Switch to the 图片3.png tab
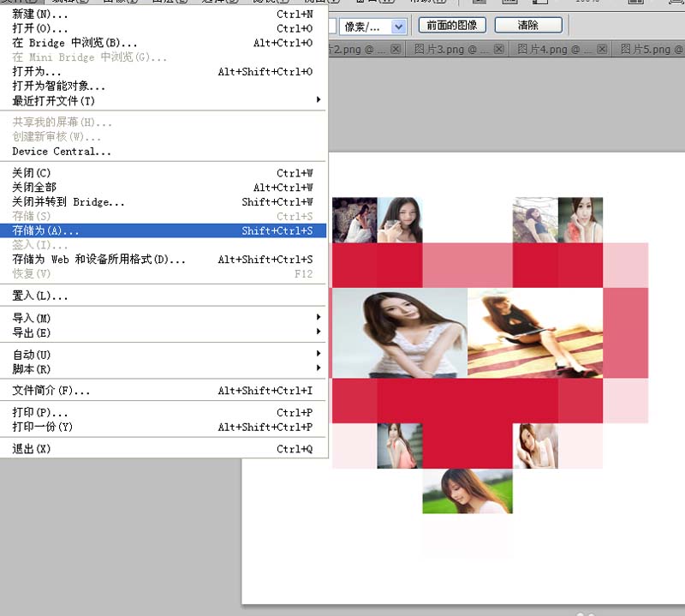The image size is (685, 616). click(x=451, y=50)
